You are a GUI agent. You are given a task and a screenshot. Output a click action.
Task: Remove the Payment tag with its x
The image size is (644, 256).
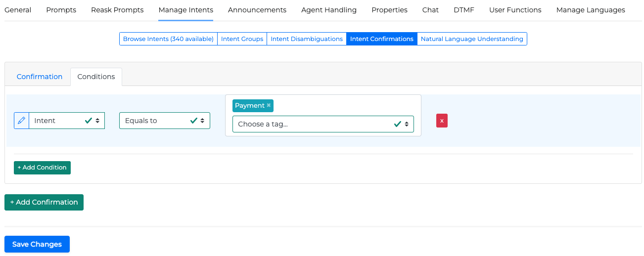(269, 105)
